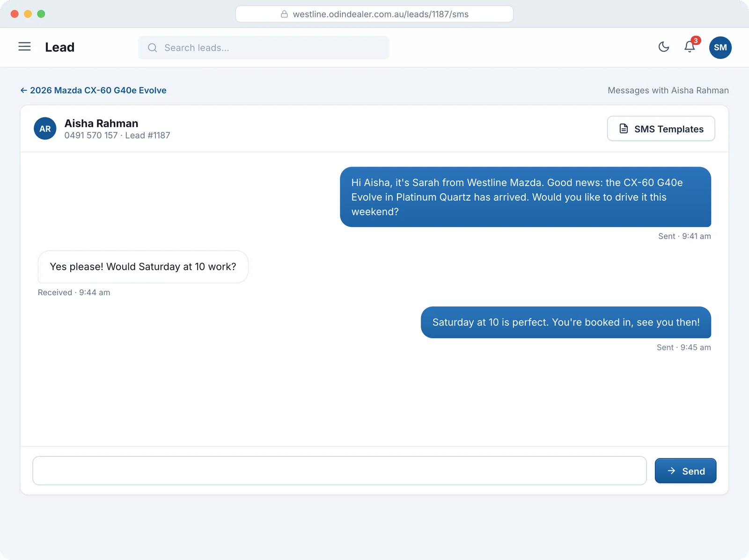The height and width of the screenshot is (560, 749).
Task: Click the 'Saturday at 10 is perfect' message
Action: [x=565, y=322]
